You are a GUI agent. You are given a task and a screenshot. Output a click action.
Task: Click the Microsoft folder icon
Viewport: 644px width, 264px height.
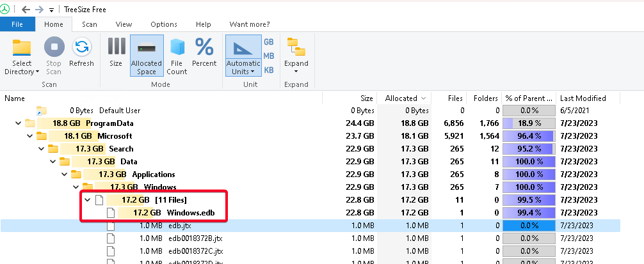pyautogui.click(x=42, y=136)
